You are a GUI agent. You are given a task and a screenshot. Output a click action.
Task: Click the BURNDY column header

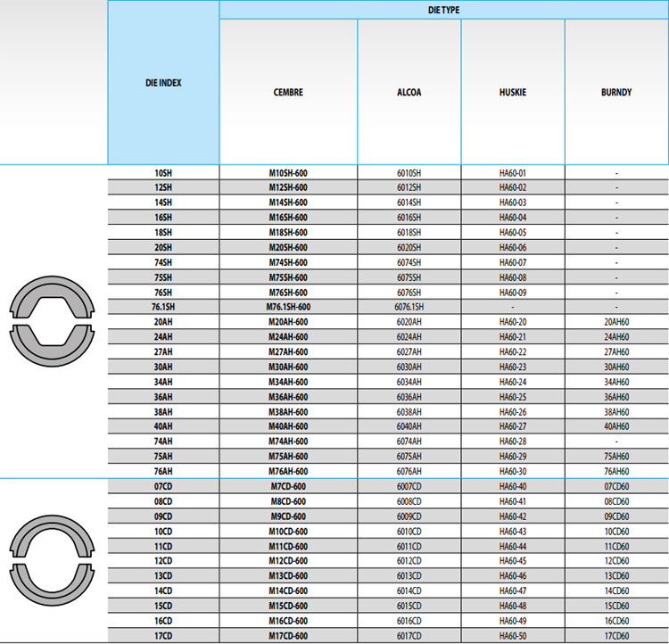coord(616,92)
